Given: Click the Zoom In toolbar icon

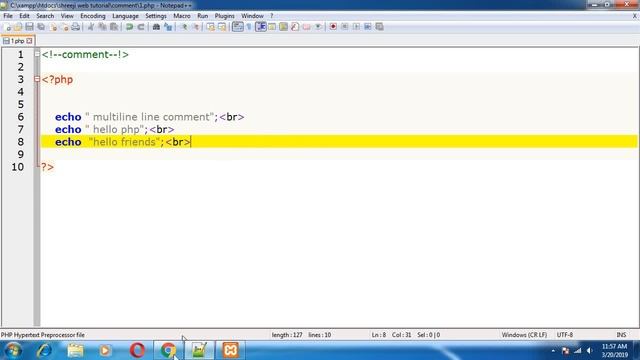Looking at the screenshot, I should pos(184,27).
